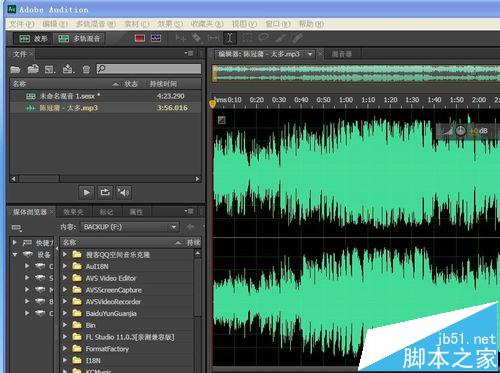
Task: Expand the BaiduYunGuanjia folder
Action: [65, 313]
